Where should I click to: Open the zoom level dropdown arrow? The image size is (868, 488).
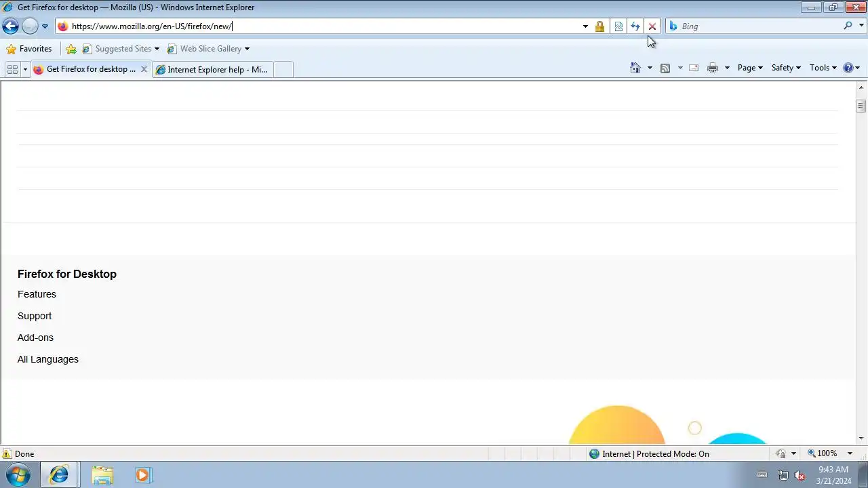click(850, 453)
